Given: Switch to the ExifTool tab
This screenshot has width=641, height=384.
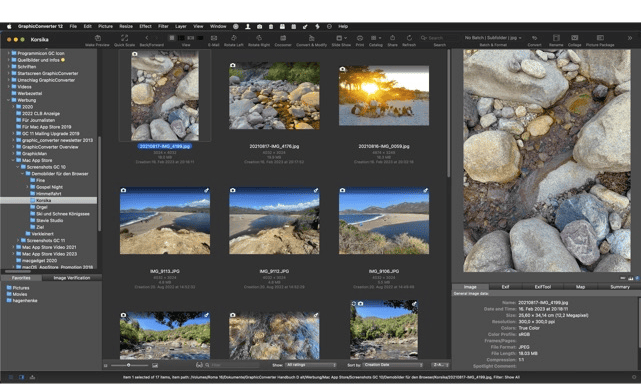Looking at the screenshot, I should tap(543, 287).
